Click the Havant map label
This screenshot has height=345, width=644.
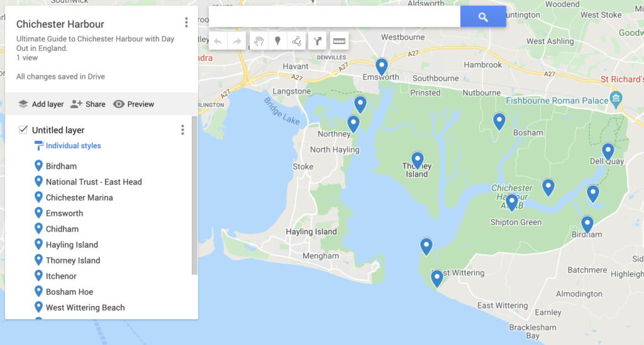point(296,67)
